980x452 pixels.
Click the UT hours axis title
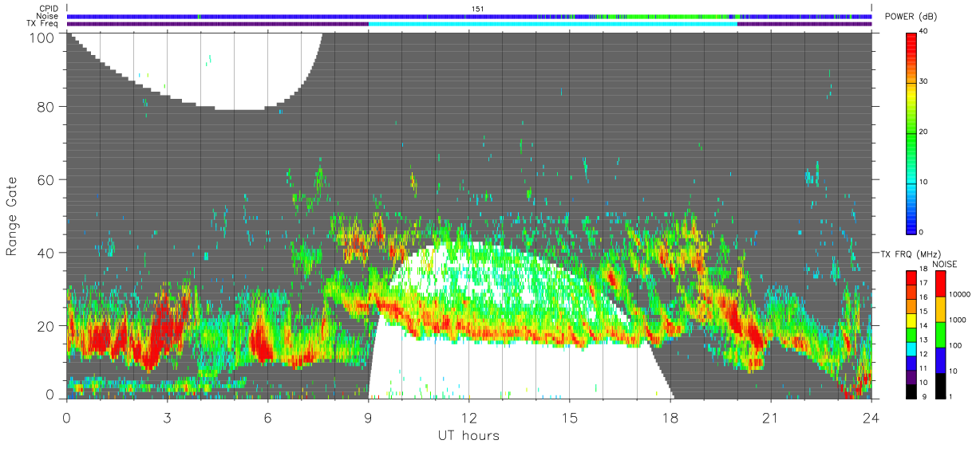(468, 436)
